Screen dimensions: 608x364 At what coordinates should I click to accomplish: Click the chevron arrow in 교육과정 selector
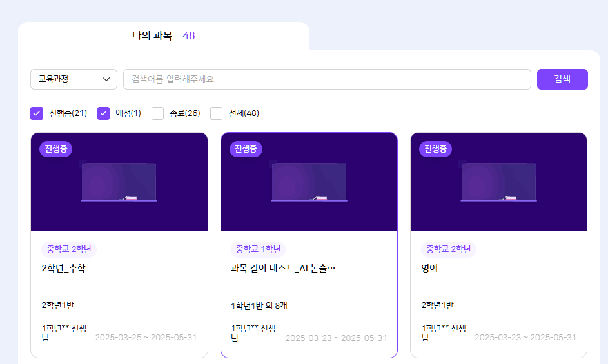(x=106, y=79)
